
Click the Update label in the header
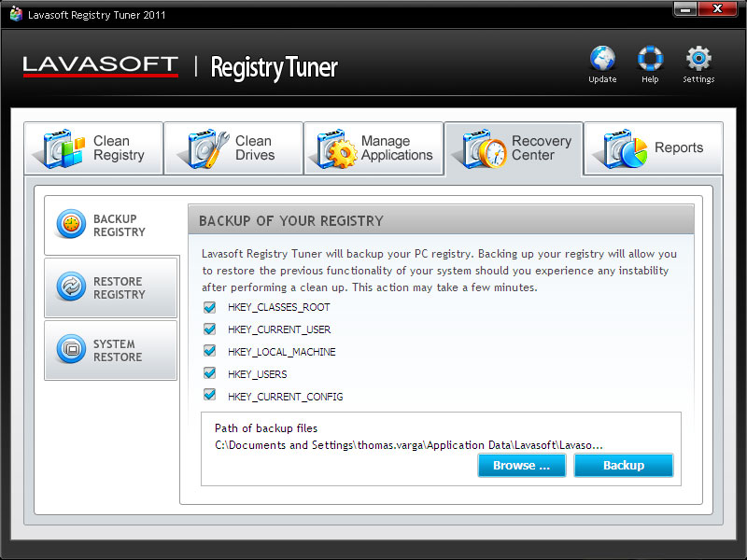pyautogui.click(x=602, y=79)
